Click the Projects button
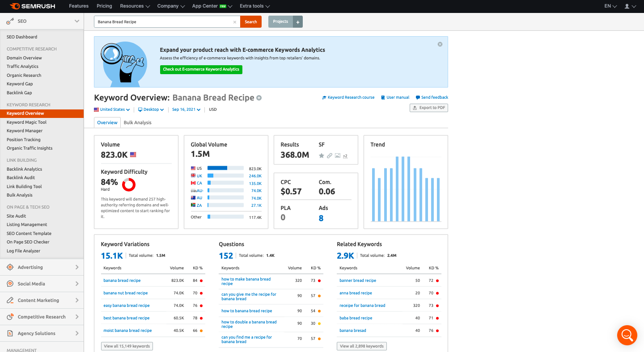Viewport: 644px width, 352px height. pyautogui.click(x=280, y=21)
